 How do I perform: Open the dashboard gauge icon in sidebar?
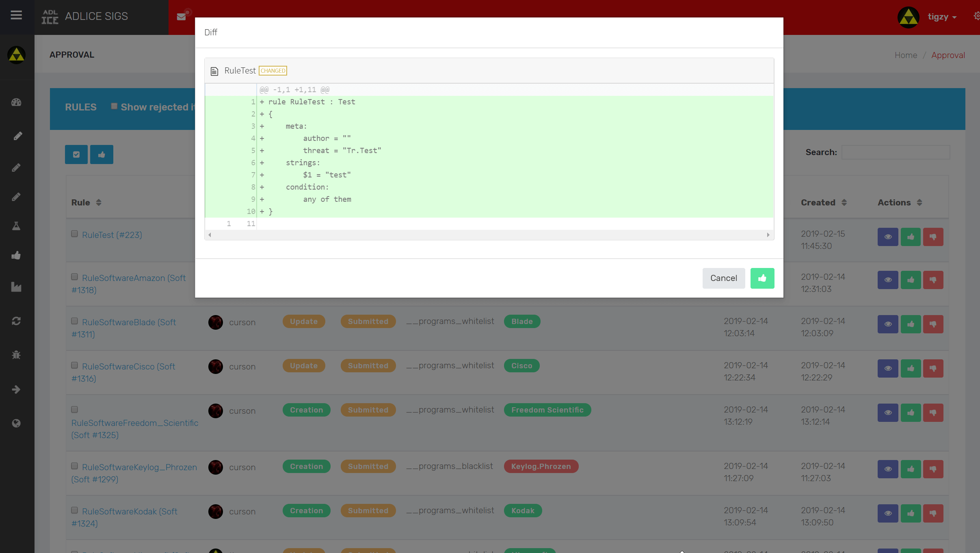click(16, 102)
